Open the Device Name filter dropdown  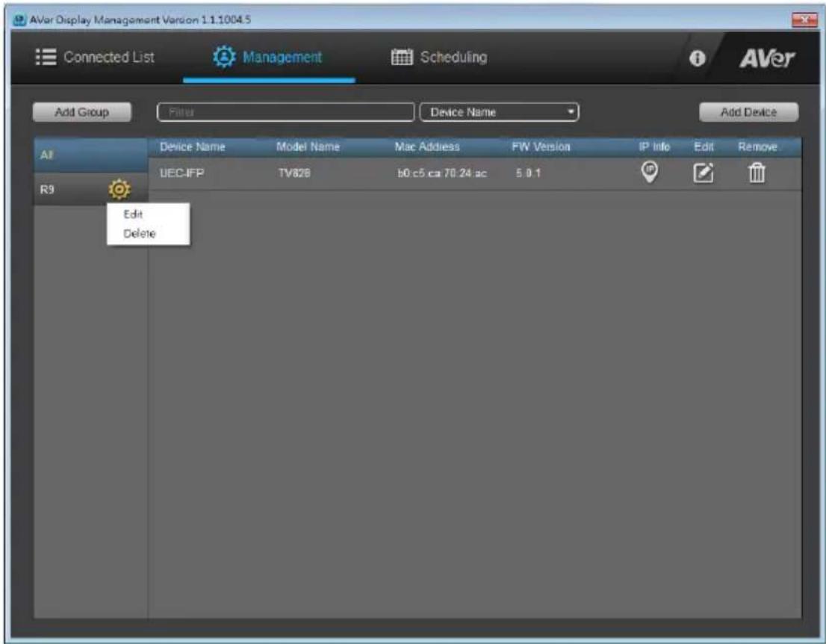click(499, 112)
